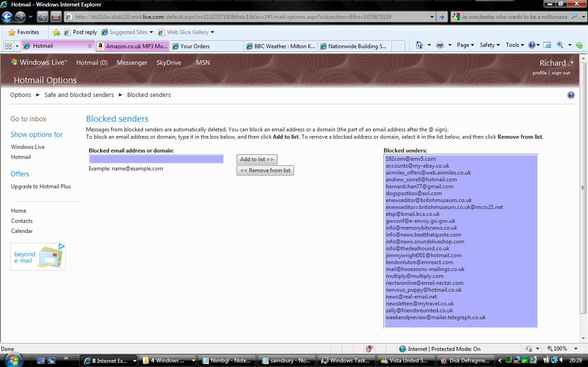
Task: Click the Add to Favorites Bar star icon
Action: click(x=57, y=32)
